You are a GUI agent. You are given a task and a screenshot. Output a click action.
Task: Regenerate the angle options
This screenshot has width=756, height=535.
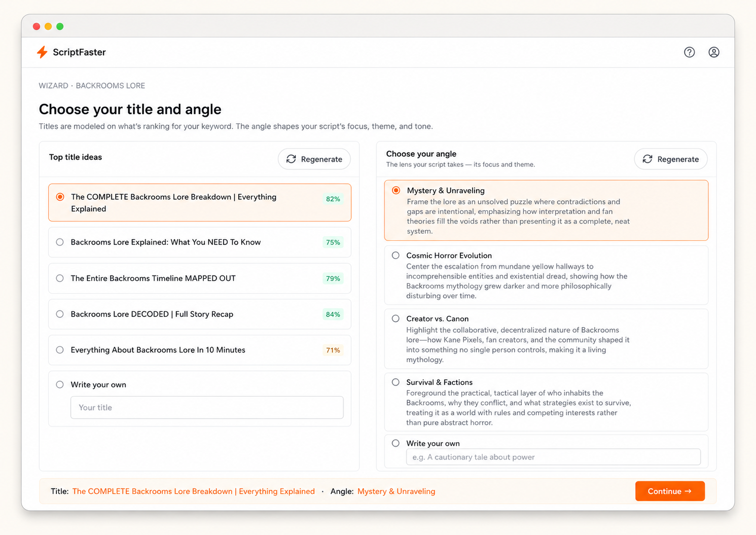(670, 159)
